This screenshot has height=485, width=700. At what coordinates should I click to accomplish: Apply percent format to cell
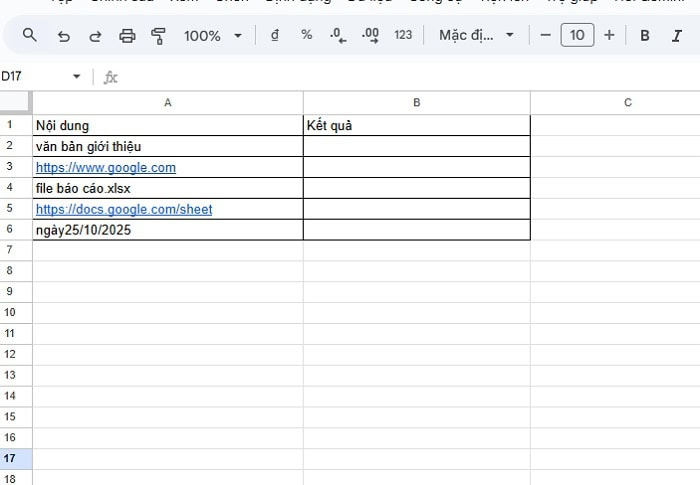click(306, 35)
